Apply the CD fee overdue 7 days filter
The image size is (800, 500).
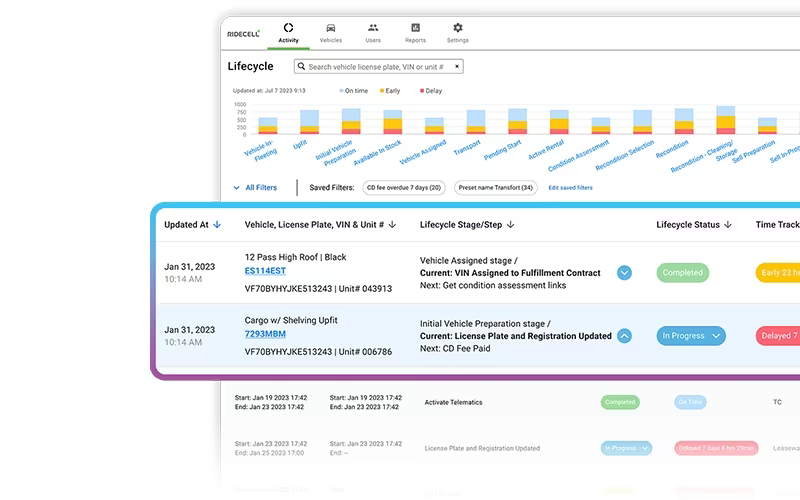point(404,188)
